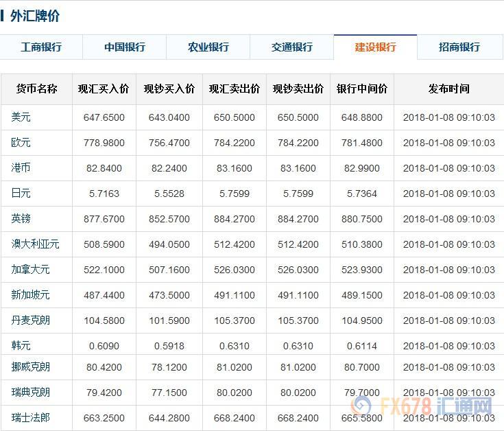This screenshot has width=504, height=431.
Task: Switch to 交通银行 rates tab
Action: (292, 47)
